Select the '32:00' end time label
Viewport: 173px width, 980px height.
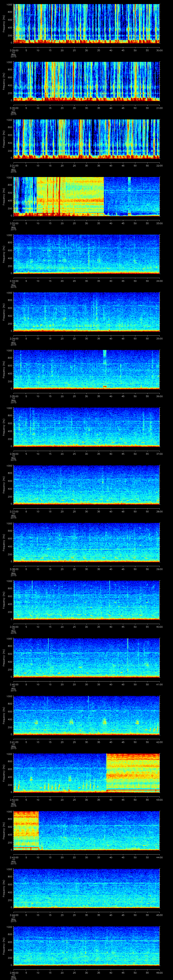tap(159, 166)
